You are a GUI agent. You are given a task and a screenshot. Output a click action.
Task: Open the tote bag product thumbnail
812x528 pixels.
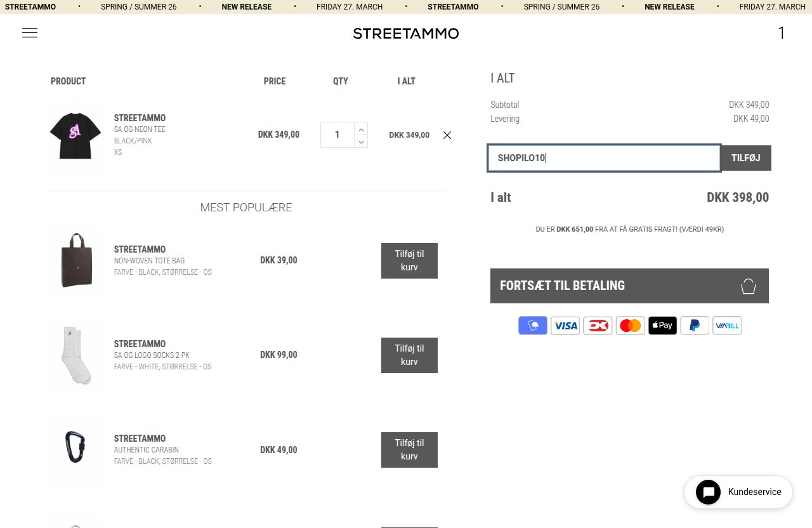click(75, 261)
